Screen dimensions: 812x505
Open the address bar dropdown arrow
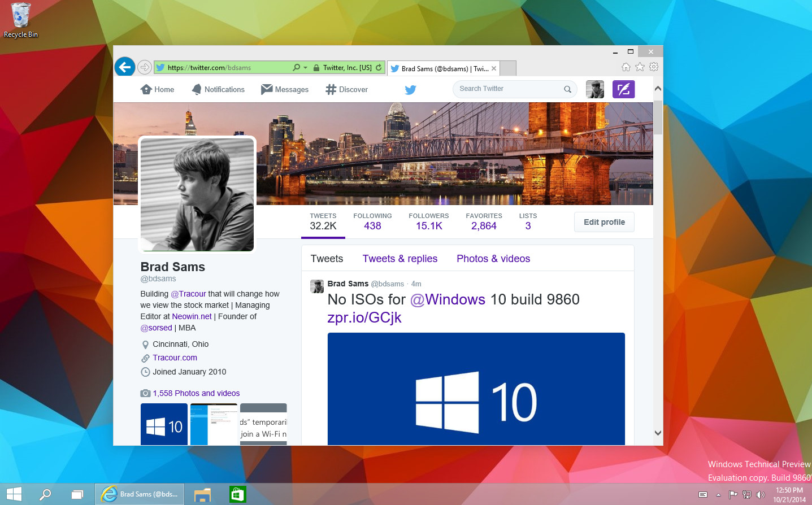tap(306, 68)
